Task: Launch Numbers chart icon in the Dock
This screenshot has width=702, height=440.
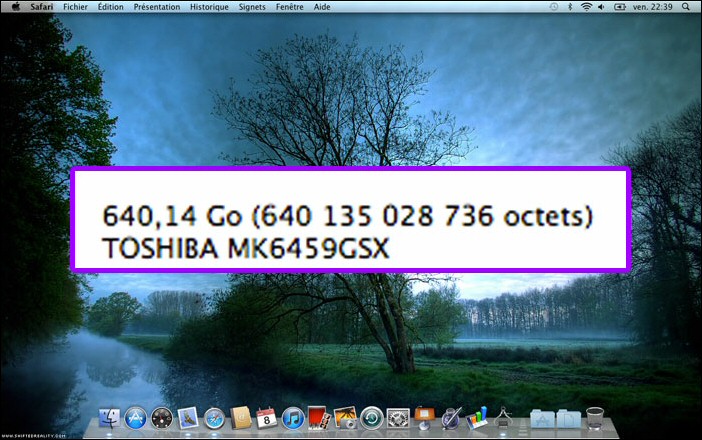Action: (x=477, y=419)
